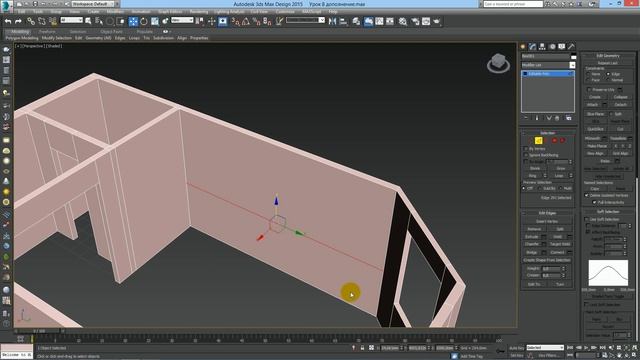Click the Undo arrow in main toolbar
This screenshot has width=640, height=360.
click(8, 22)
